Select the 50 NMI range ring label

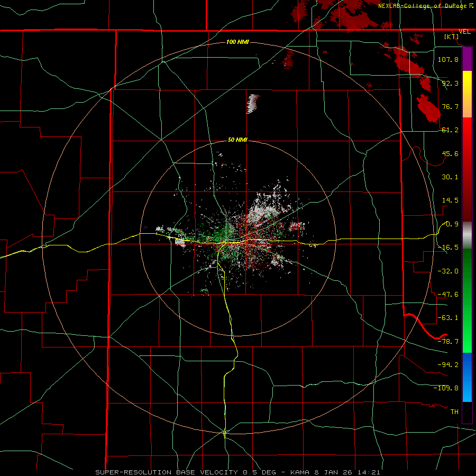(x=237, y=140)
